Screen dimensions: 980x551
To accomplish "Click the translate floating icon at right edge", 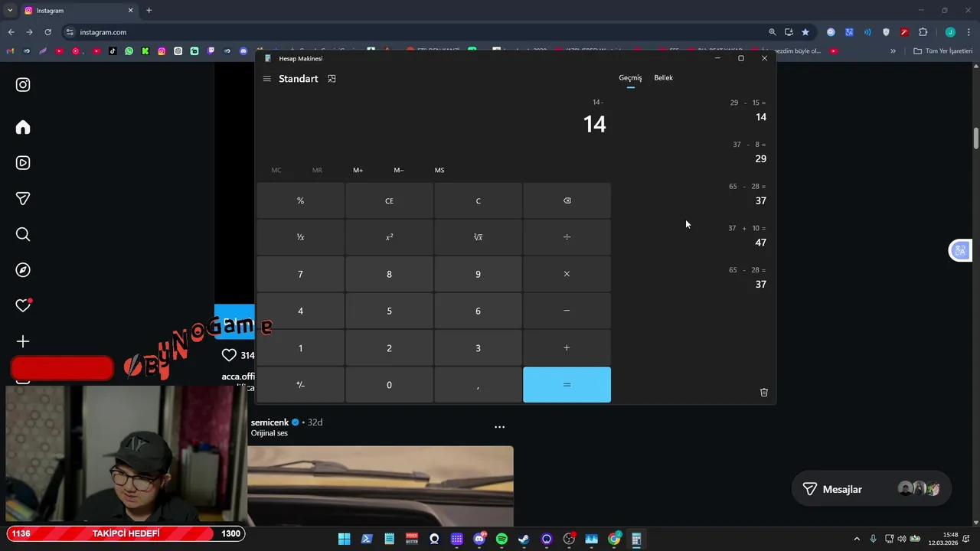I will pyautogui.click(x=960, y=250).
